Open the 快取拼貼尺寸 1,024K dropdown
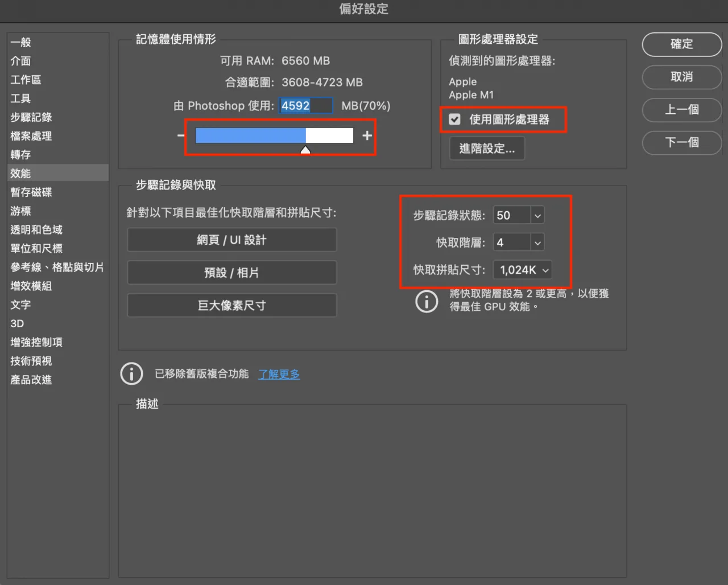 click(523, 270)
